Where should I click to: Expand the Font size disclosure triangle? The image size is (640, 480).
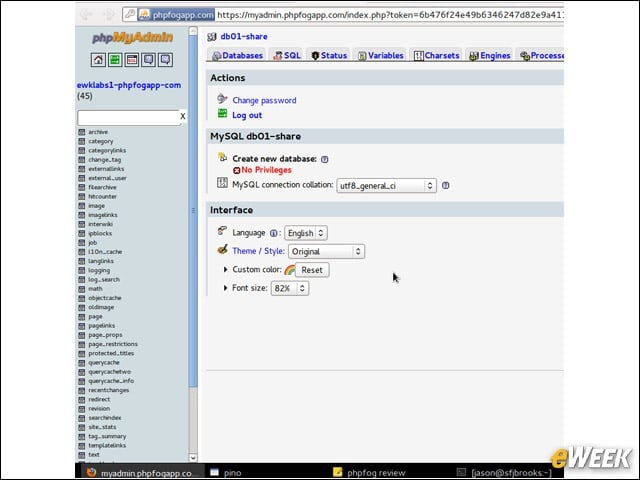coord(225,288)
